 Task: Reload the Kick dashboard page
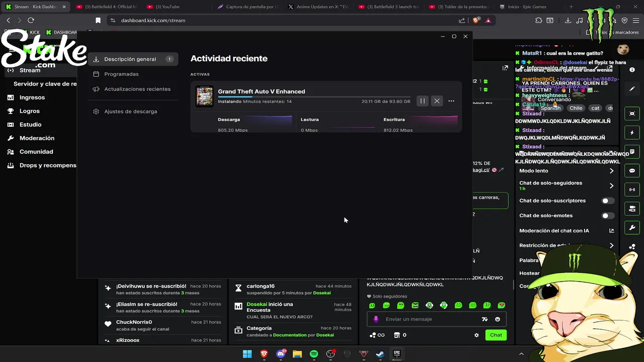coord(31,20)
